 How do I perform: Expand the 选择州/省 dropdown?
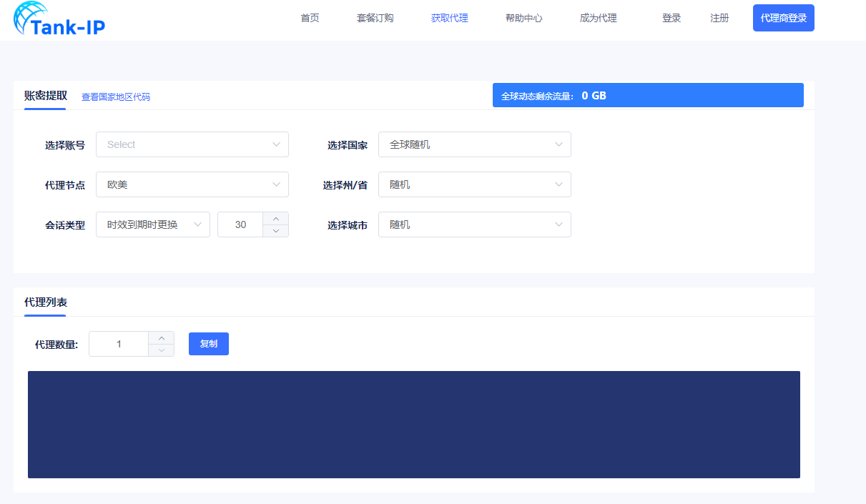[474, 184]
